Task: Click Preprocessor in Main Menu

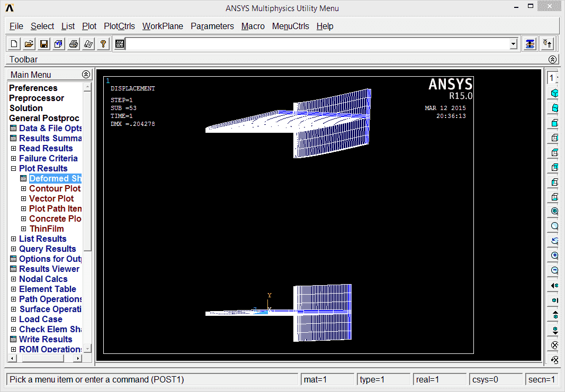Action: pyautogui.click(x=37, y=98)
